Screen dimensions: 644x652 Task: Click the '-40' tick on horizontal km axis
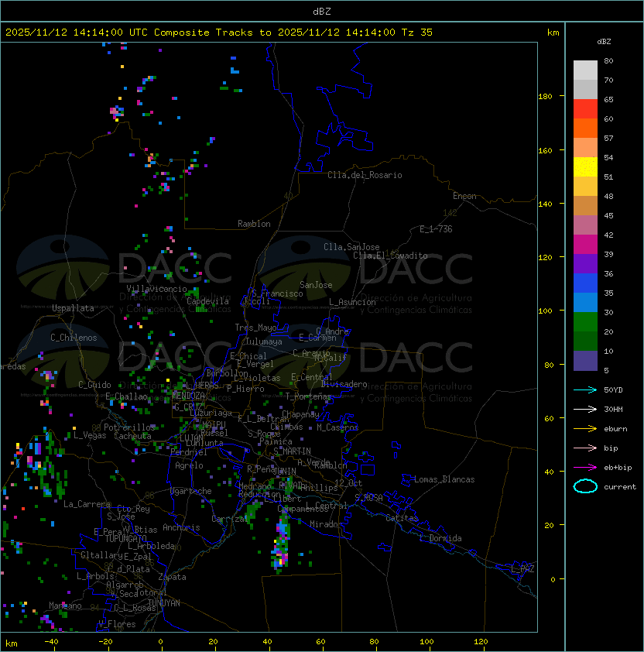pyautogui.click(x=51, y=642)
